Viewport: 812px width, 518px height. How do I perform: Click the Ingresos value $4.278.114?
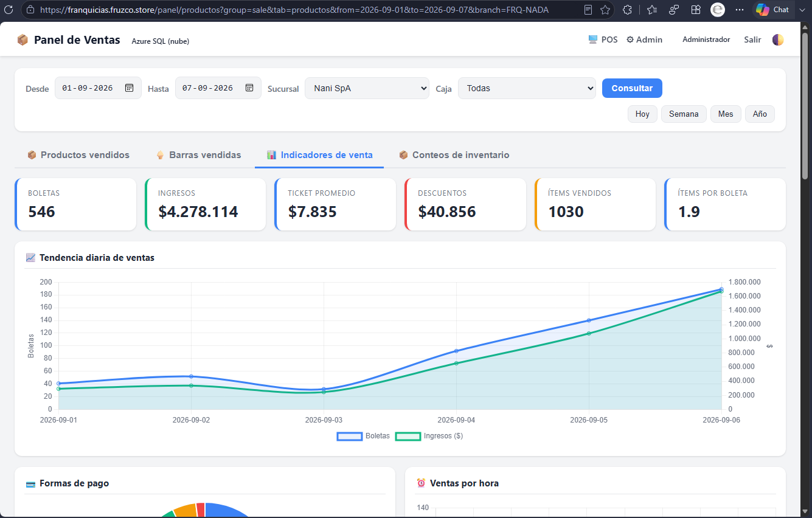pos(198,212)
